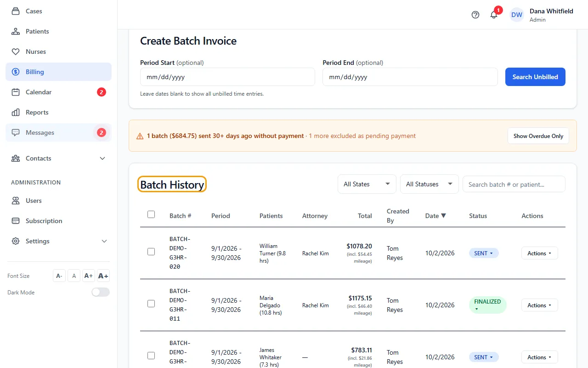Open Actions menu for William Turner batch
This screenshot has width=588, height=368.
coord(539,253)
